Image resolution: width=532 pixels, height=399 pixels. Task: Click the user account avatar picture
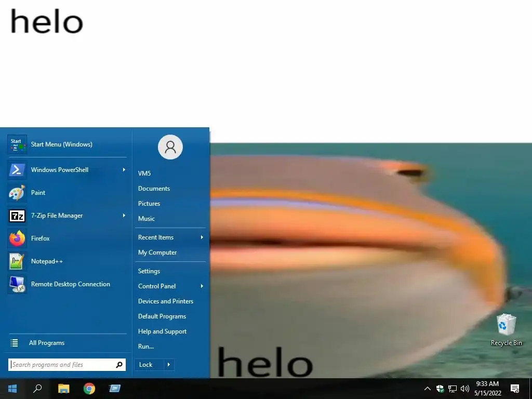coord(170,147)
